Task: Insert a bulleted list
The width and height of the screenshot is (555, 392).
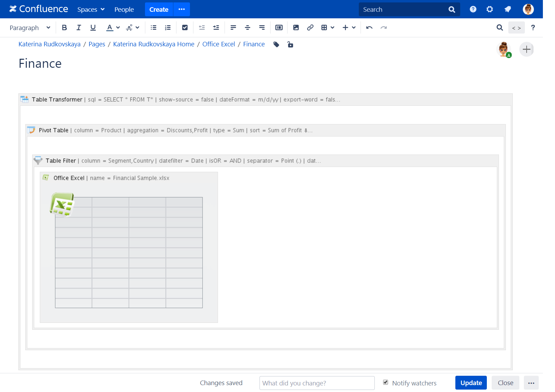Action: click(x=154, y=28)
